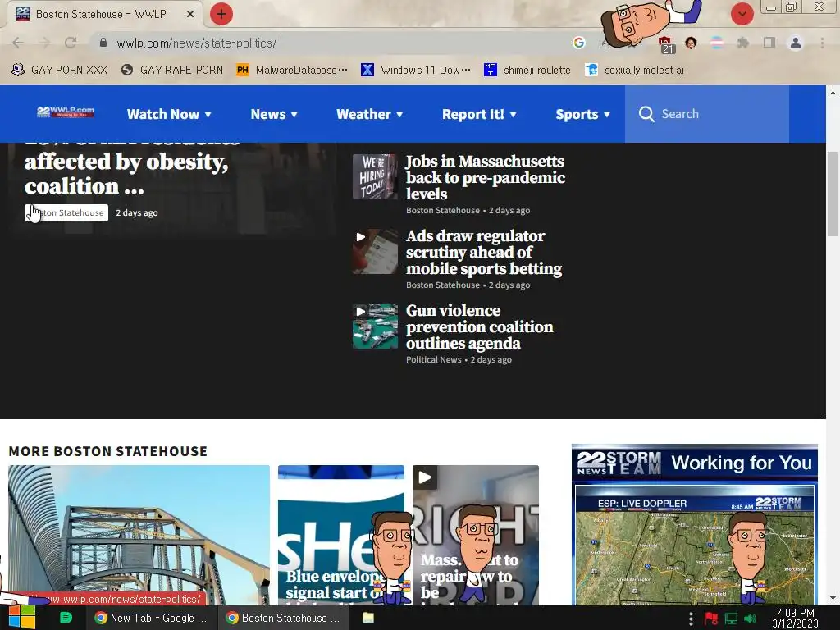
Task: Open the striped pink-blue flag extension
Action: pyautogui.click(x=717, y=43)
